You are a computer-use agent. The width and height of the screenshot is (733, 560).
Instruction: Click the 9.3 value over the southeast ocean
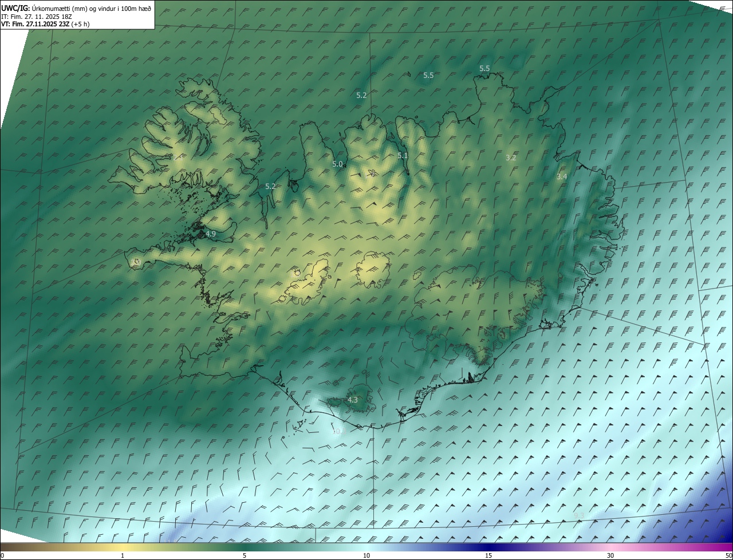pyautogui.click(x=579, y=516)
